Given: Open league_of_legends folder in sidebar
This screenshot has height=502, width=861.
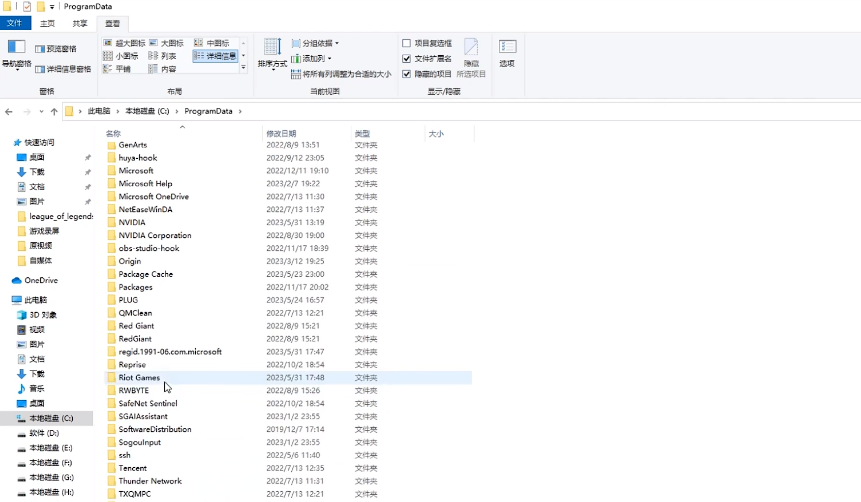Looking at the screenshot, I should point(55,216).
